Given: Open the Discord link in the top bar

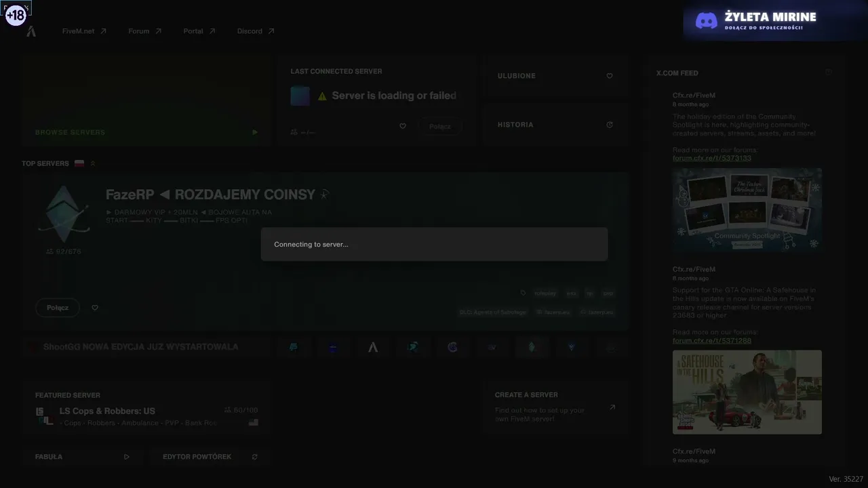Looking at the screenshot, I should pos(256,31).
